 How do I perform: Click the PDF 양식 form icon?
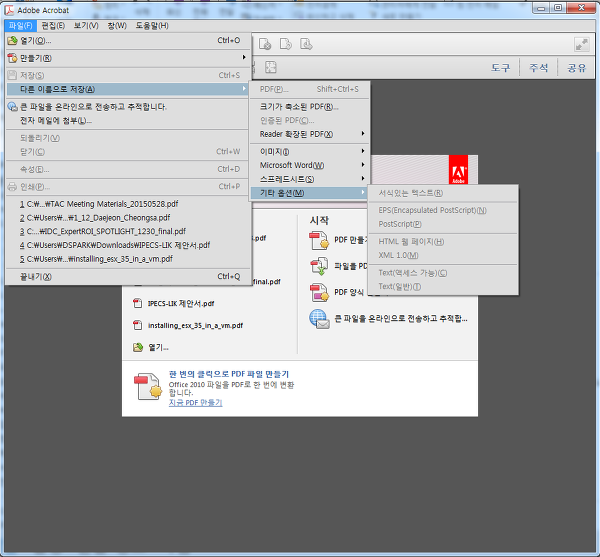click(319, 292)
